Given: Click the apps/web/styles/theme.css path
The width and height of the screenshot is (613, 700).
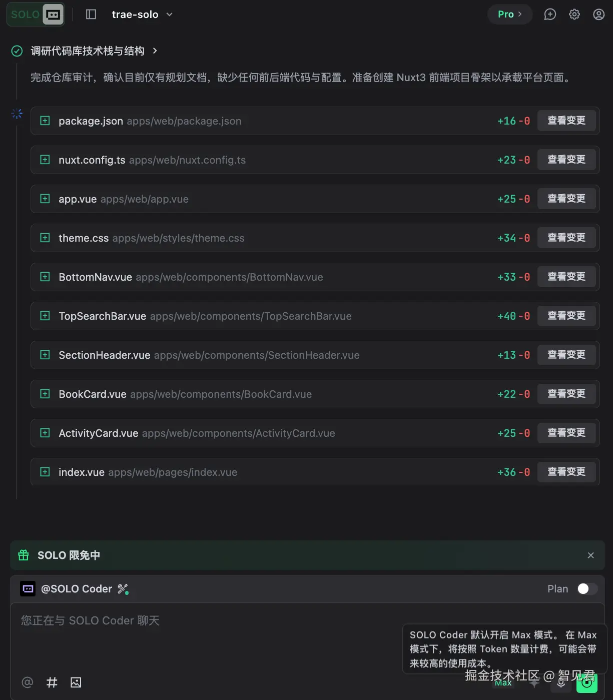Looking at the screenshot, I should pyautogui.click(x=179, y=238).
